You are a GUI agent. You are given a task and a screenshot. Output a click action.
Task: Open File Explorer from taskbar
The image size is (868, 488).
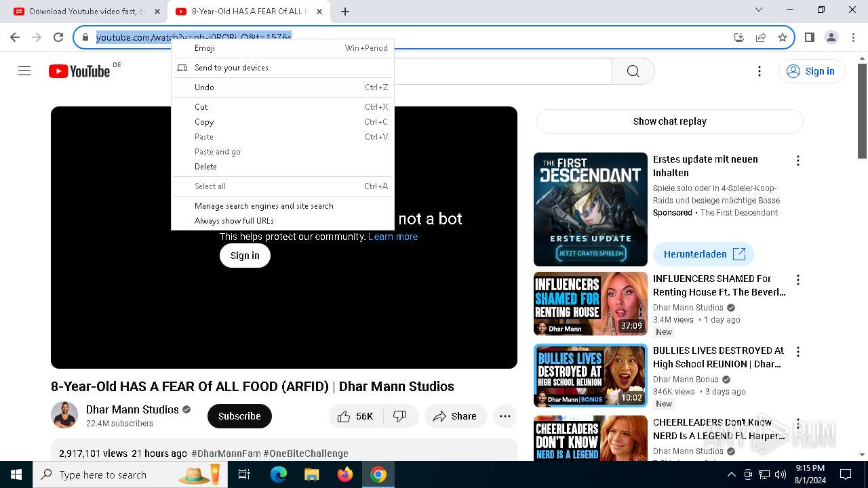coord(312,474)
